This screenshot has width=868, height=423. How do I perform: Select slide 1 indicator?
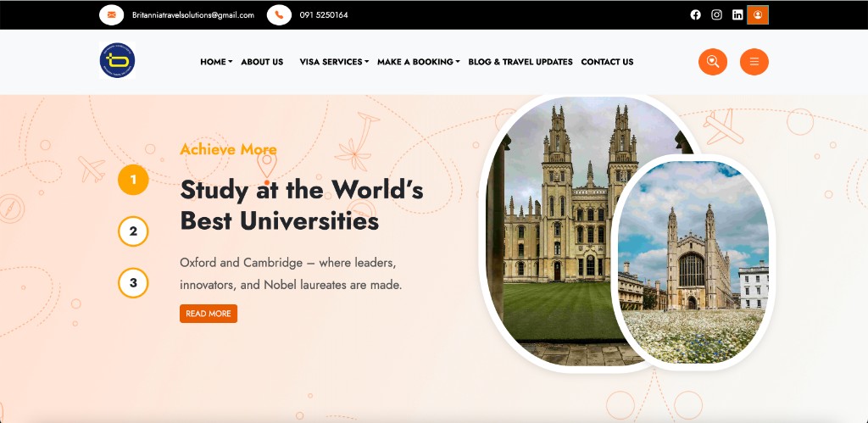point(133,180)
